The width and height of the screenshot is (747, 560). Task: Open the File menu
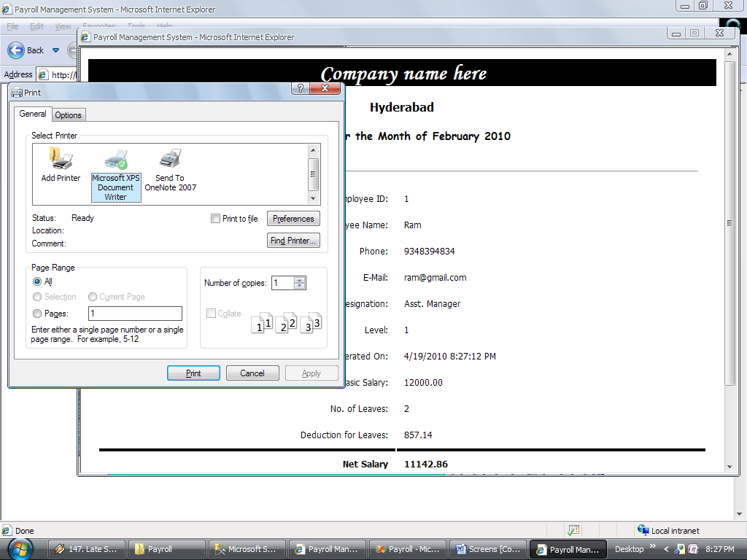tap(12, 26)
